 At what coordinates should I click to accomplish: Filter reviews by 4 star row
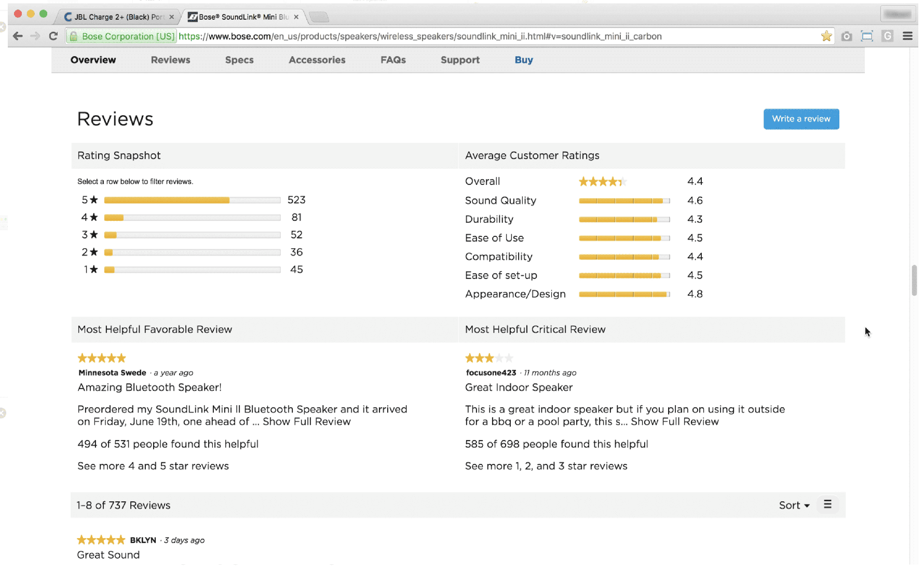[193, 217]
